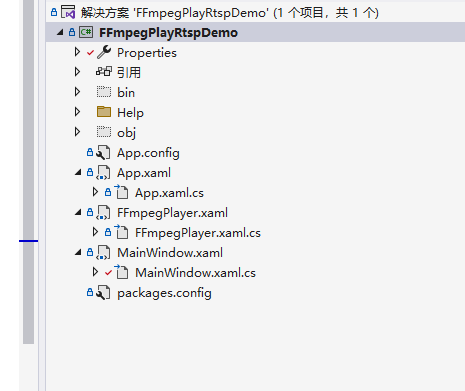Click the red checkmark beside Properties
This screenshot has width=465, height=391.
coord(90,53)
